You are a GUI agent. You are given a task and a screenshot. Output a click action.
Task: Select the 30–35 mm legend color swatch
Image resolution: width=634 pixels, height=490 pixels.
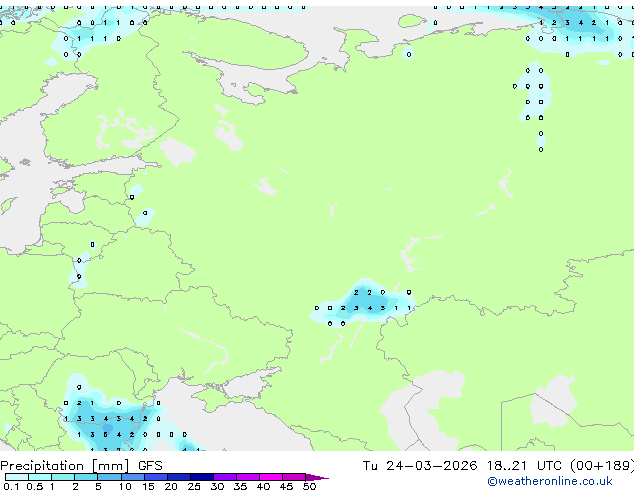click(225, 477)
